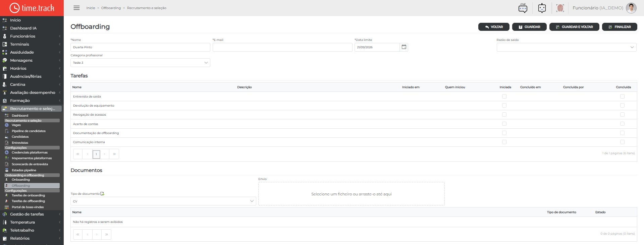Check Concluída for Revogação de acessos
This screenshot has height=245, width=644.
coord(622,115)
